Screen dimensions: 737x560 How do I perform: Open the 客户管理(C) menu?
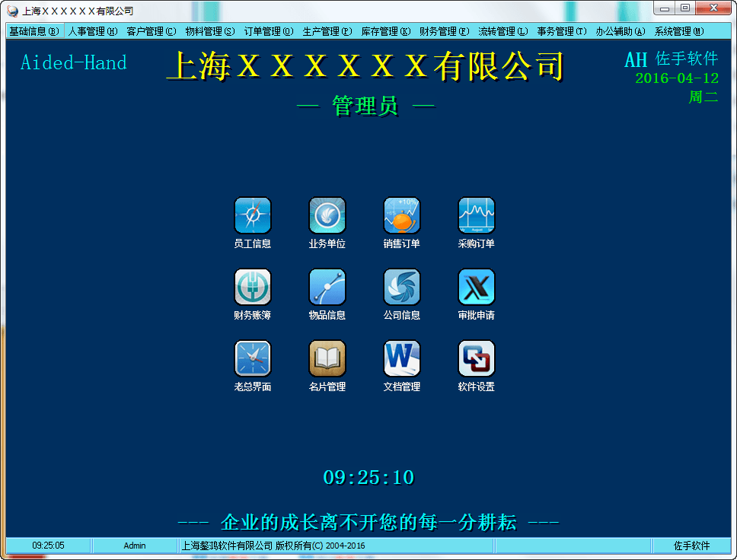coord(152,31)
